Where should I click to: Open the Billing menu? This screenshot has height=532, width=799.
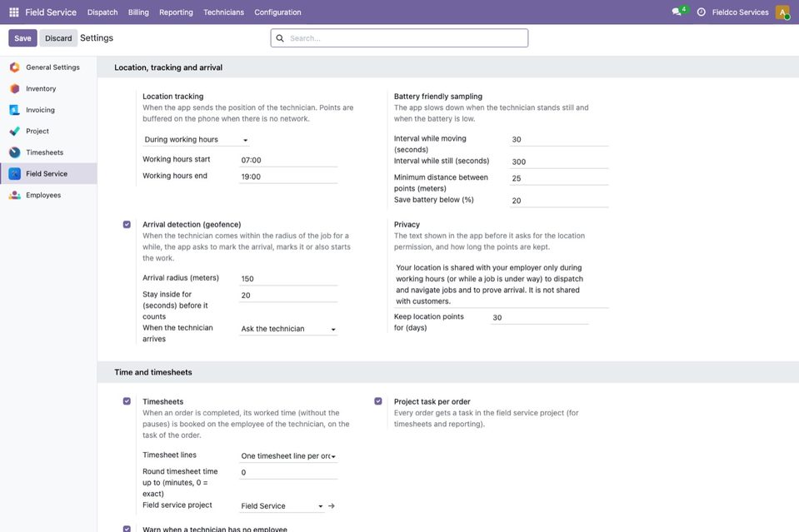coord(138,12)
